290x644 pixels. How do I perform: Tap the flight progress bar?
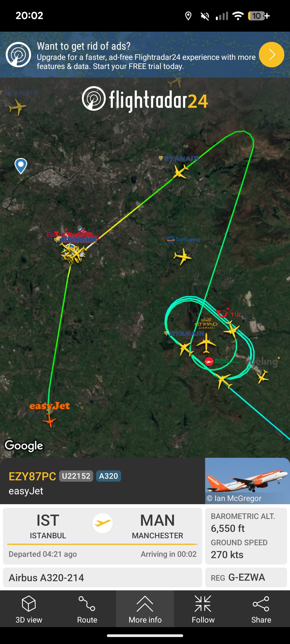(x=102, y=544)
